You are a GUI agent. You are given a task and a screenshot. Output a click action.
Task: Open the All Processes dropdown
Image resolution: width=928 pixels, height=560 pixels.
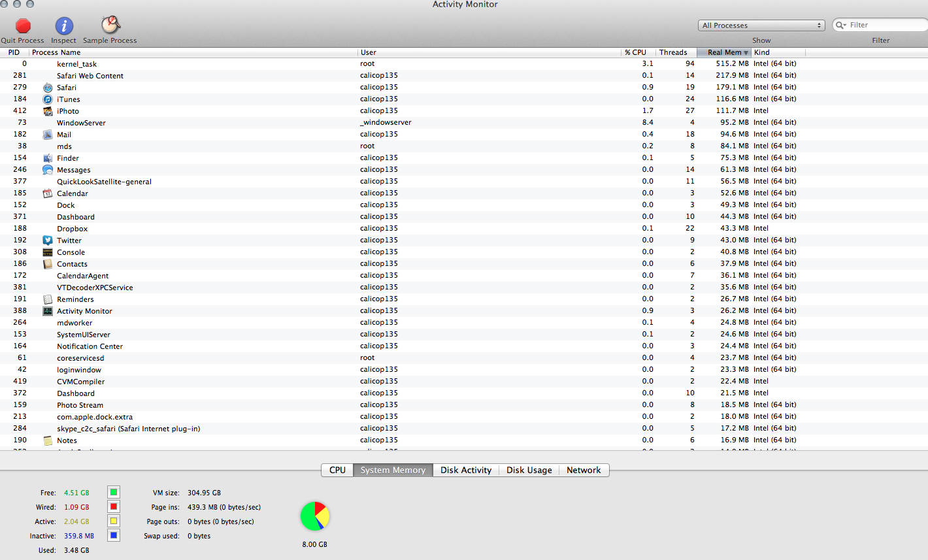point(761,25)
